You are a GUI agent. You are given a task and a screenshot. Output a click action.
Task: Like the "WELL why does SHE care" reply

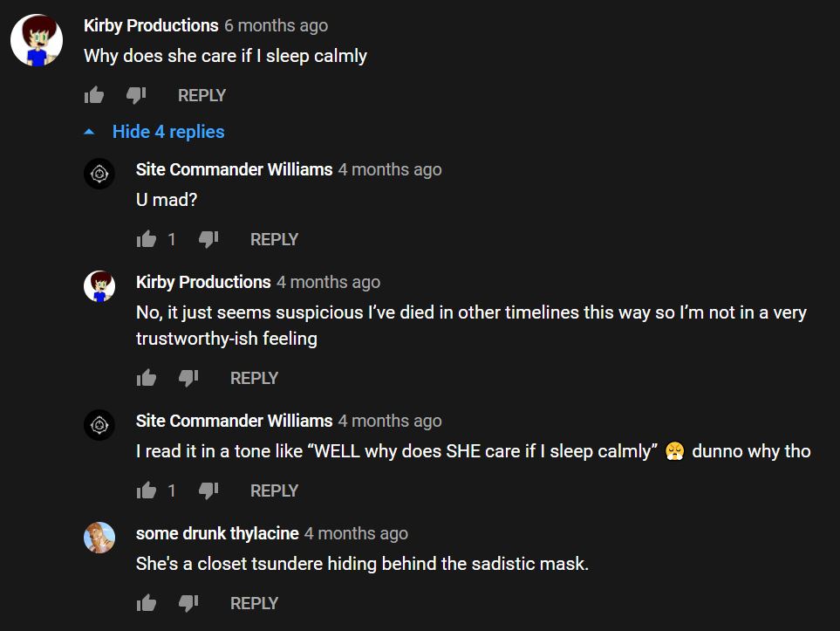147,490
